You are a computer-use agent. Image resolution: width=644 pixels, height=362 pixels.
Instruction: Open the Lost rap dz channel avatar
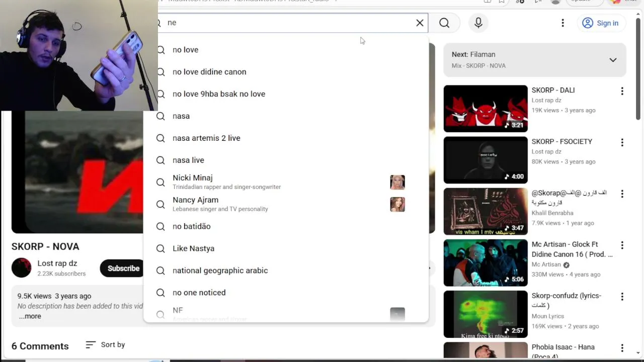click(21, 267)
